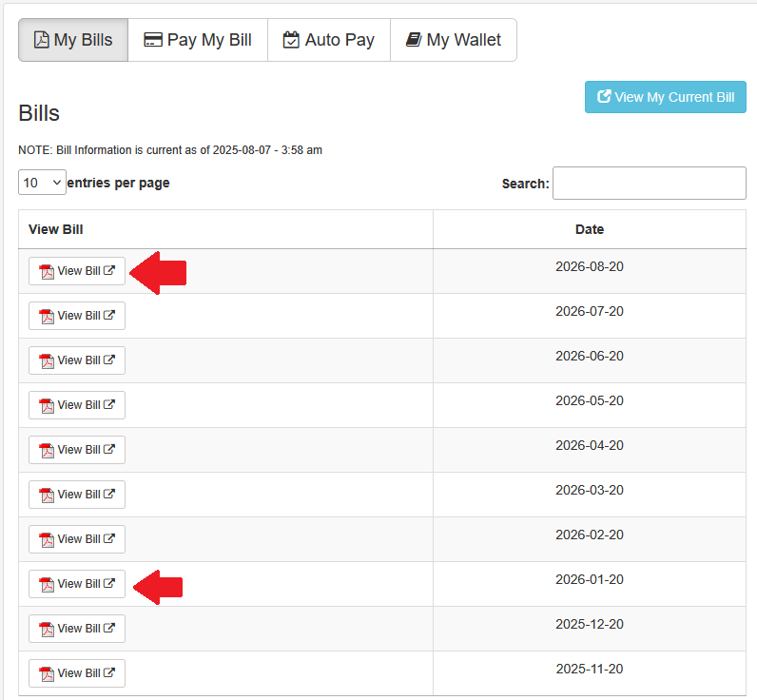Viewport: 757px width, 700px height.
Task: Click the external-link icon on the 2026-05-20 bill
Action: pyautogui.click(x=109, y=404)
